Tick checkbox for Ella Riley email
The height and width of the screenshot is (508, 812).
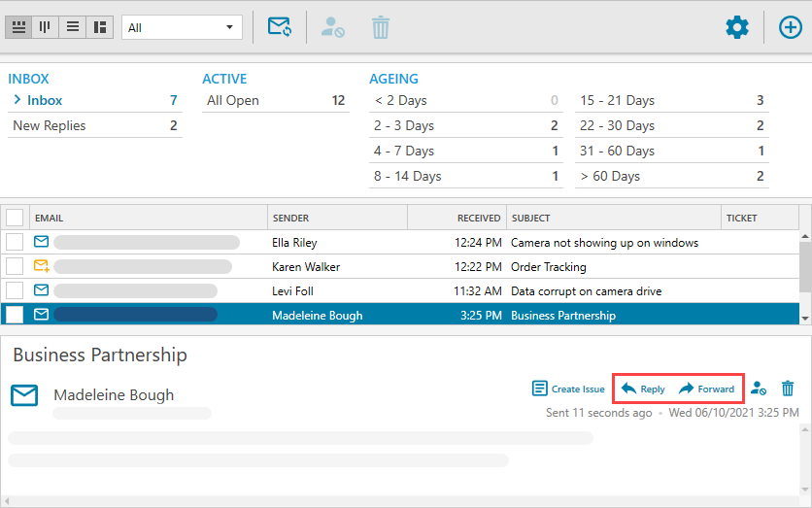point(15,242)
